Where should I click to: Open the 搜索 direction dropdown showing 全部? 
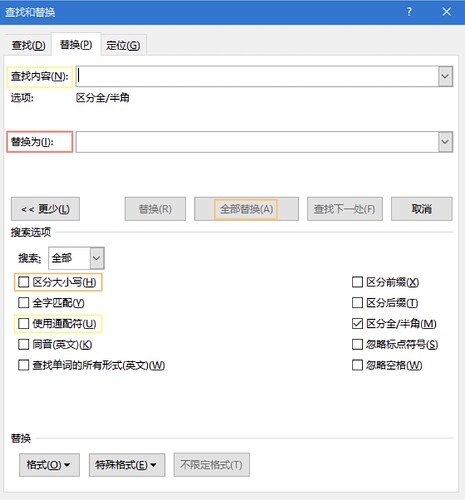76,258
